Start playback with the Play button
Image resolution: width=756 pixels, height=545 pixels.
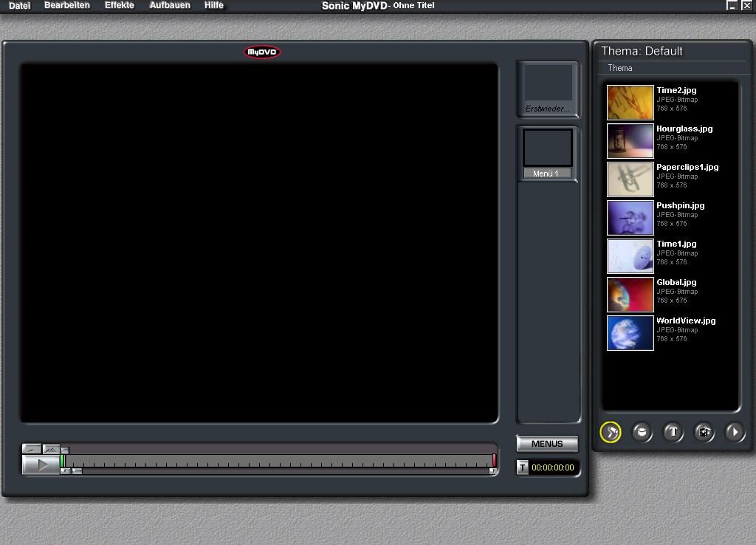coord(41,465)
